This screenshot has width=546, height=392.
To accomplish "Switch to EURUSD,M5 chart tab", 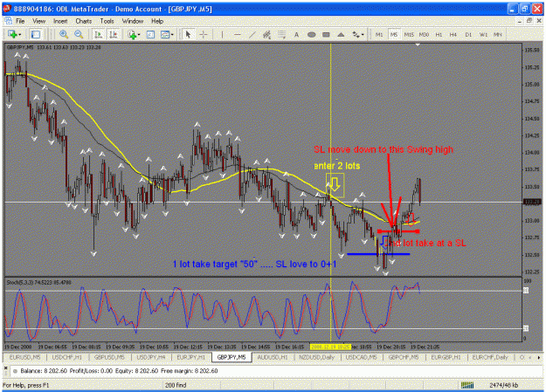I will (24, 357).
